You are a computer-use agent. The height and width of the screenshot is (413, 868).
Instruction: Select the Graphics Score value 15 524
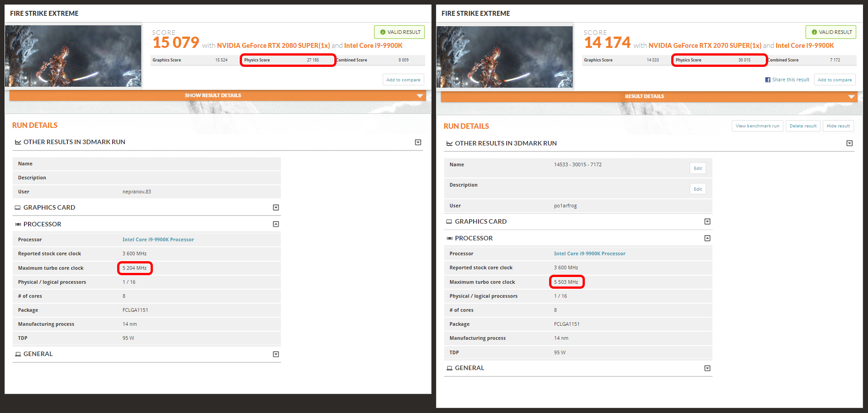click(x=221, y=60)
